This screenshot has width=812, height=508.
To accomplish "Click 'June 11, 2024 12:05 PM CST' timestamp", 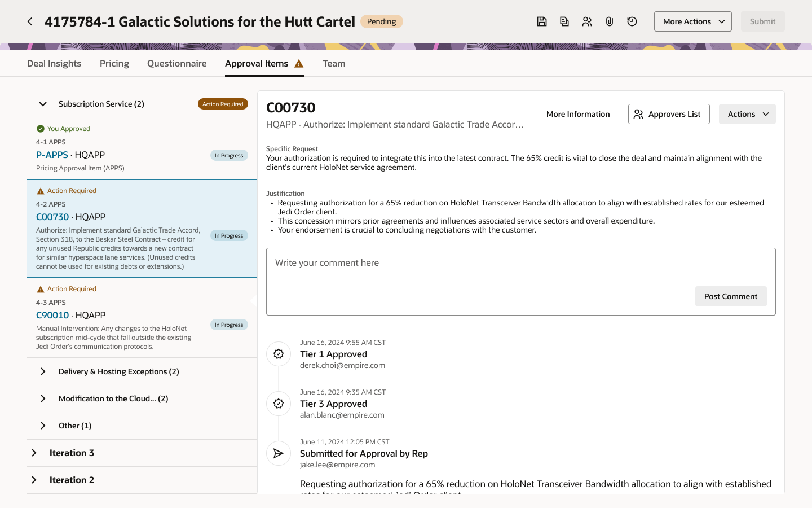I will [x=345, y=442].
